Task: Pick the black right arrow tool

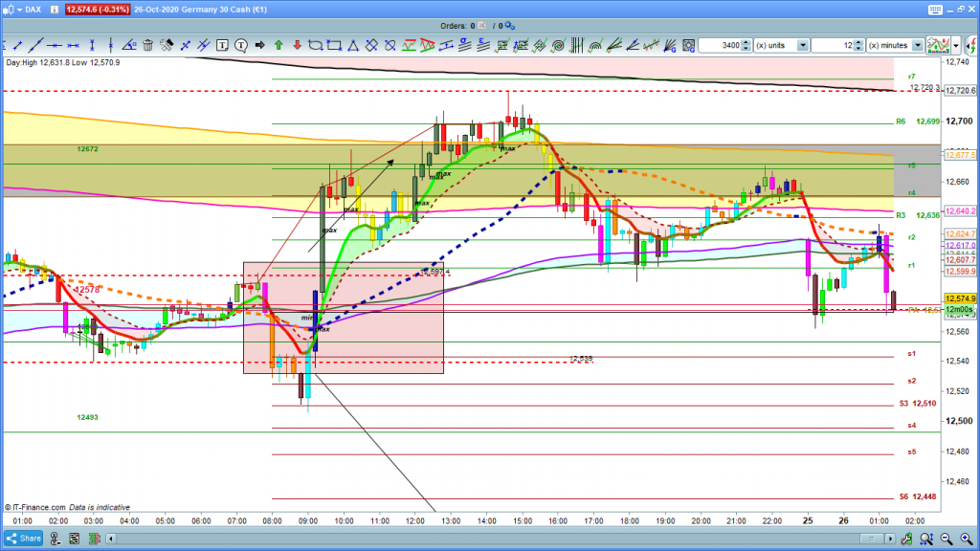Action: [259, 45]
